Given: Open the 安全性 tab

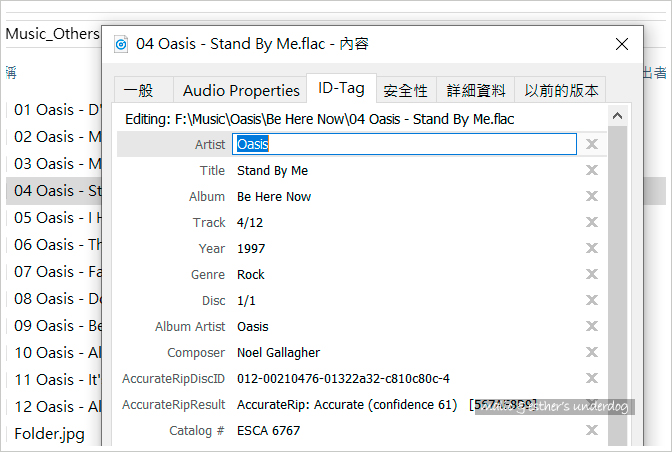Looking at the screenshot, I should coord(405,90).
